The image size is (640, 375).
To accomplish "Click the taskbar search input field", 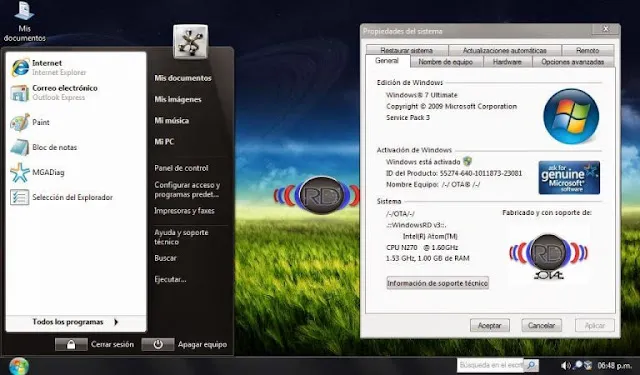I will [491, 365].
